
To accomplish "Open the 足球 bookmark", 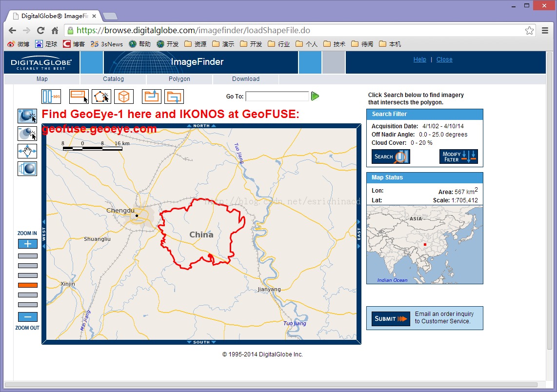I will 46,44.
